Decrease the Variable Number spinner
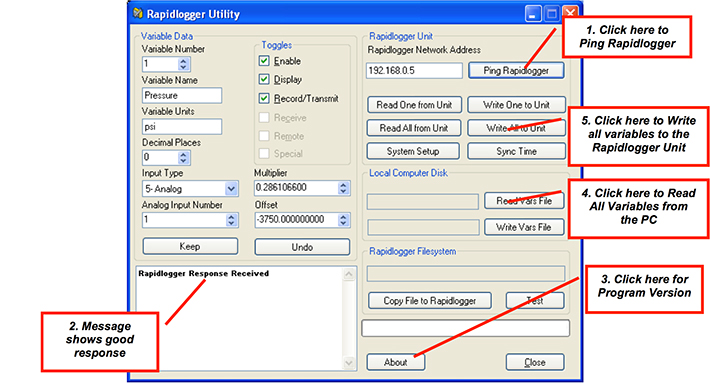Screen dimensions: 710x383 183,67
